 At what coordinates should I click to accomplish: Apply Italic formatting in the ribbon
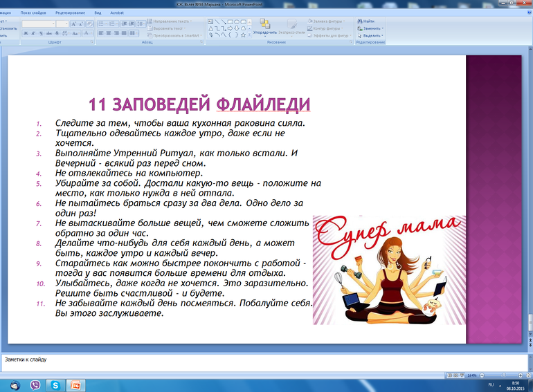(x=33, y=33)
